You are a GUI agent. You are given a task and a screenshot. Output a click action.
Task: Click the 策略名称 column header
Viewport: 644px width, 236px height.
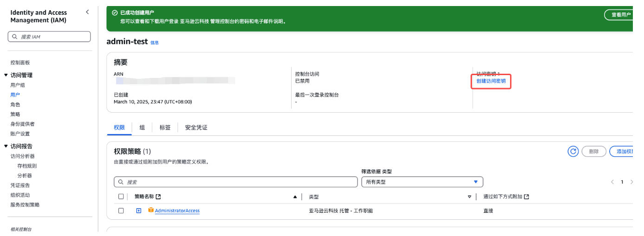click(144, 197)
